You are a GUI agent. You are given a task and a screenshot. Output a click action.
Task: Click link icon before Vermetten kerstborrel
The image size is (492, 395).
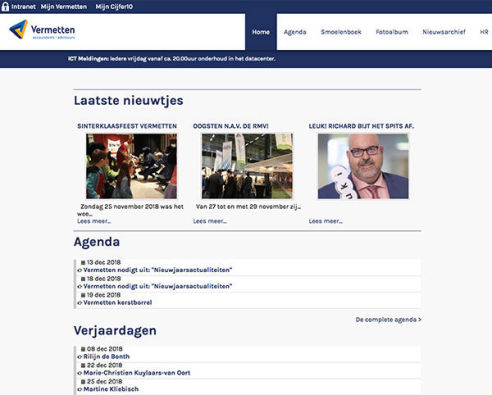79,303
